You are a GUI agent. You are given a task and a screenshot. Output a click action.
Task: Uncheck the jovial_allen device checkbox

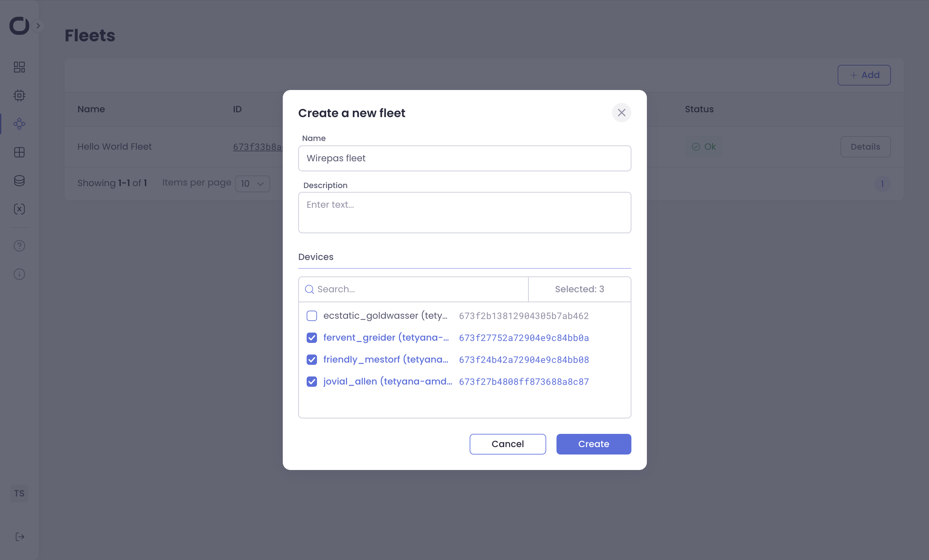(311, 381)
